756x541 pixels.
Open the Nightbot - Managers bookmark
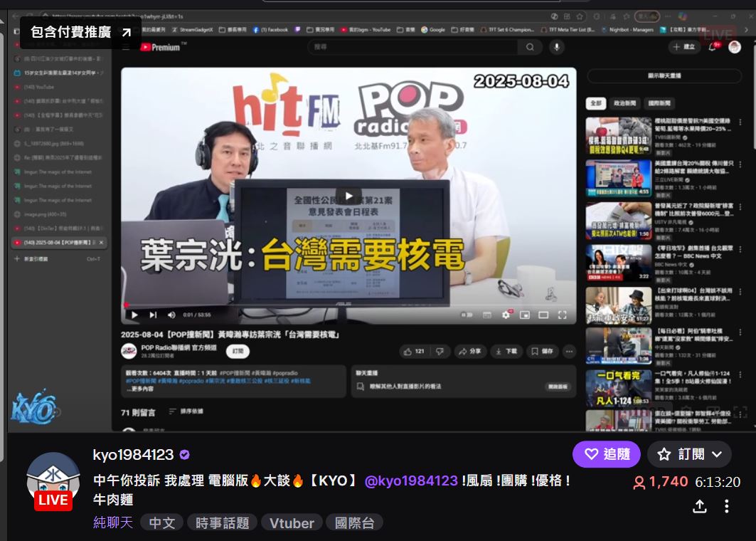(x=627, y=29)
